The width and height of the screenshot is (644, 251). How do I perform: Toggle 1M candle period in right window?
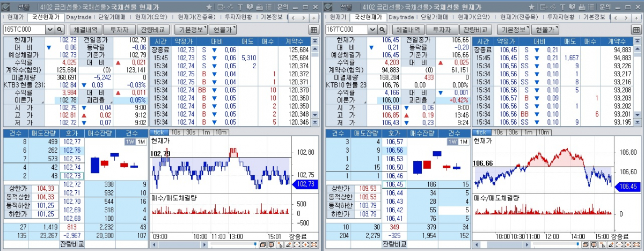[463, 142]
